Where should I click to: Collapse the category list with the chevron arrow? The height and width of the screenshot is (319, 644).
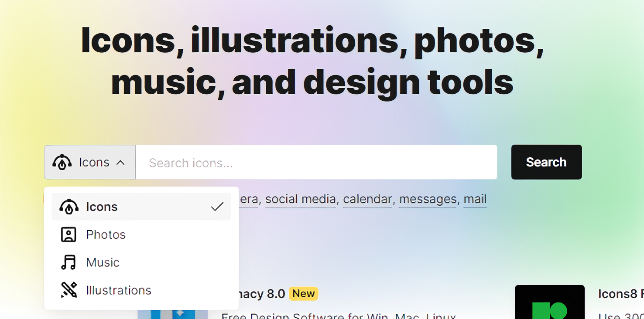[120, 163]
